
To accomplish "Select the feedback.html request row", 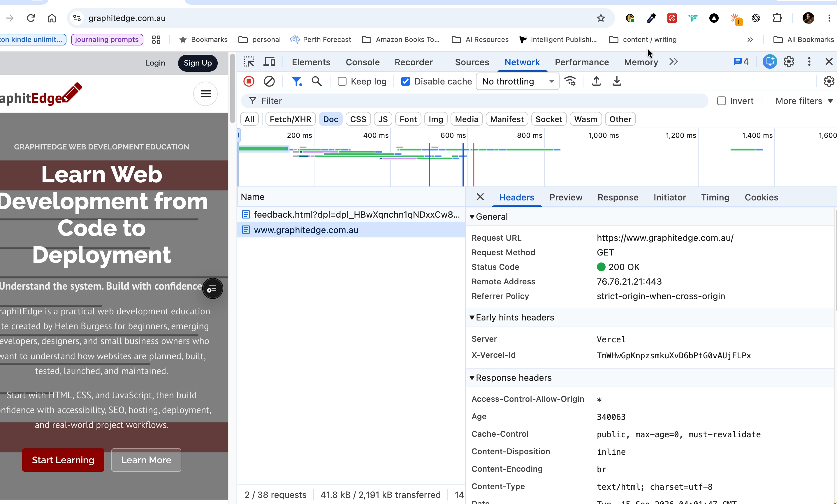I will [351, 215].
